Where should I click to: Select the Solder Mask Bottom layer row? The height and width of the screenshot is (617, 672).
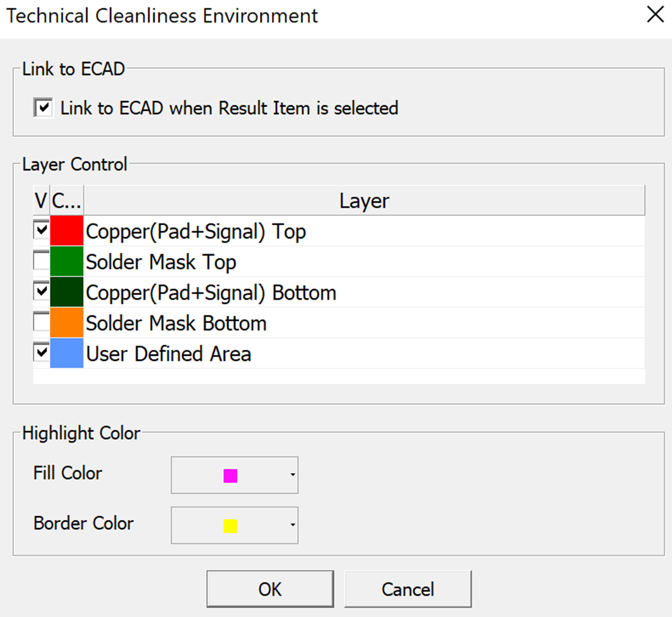[x=177, y=323]
